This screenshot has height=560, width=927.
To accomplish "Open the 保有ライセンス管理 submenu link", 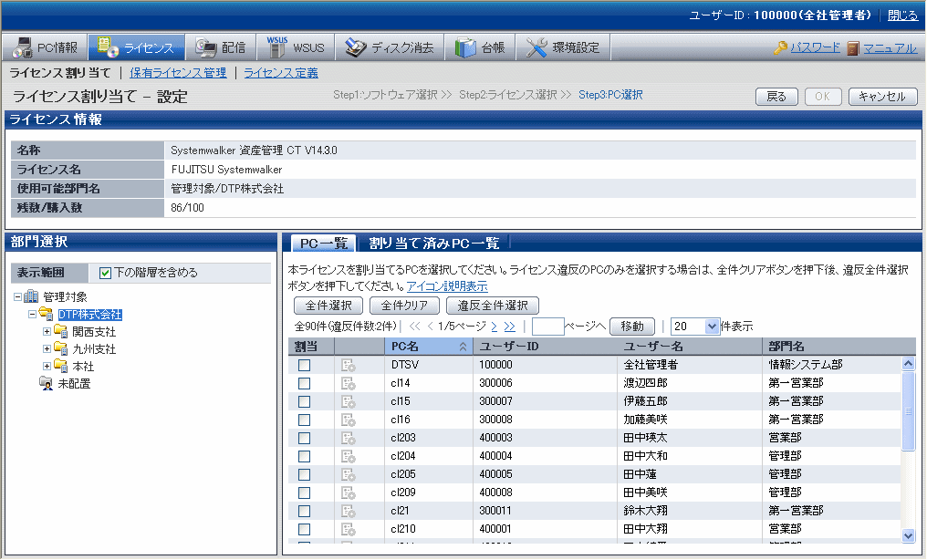I will pyautogui.click(x=178, y=73).
